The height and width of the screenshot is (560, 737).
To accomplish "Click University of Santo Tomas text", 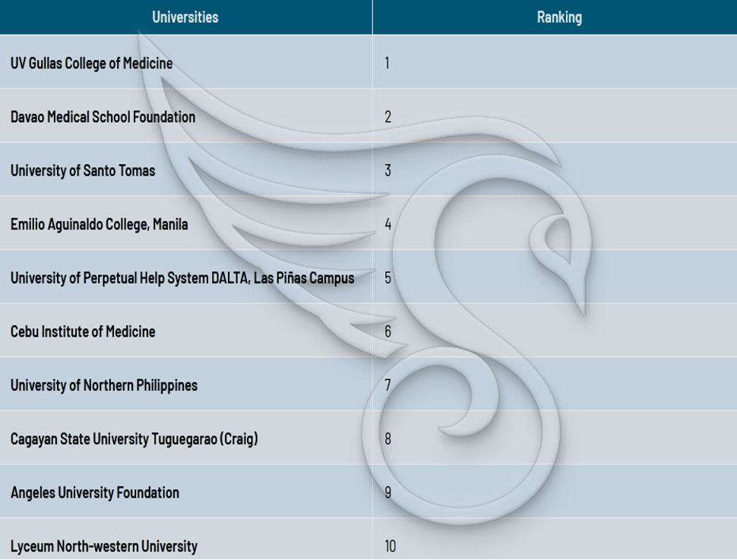I will coord(83,170).
